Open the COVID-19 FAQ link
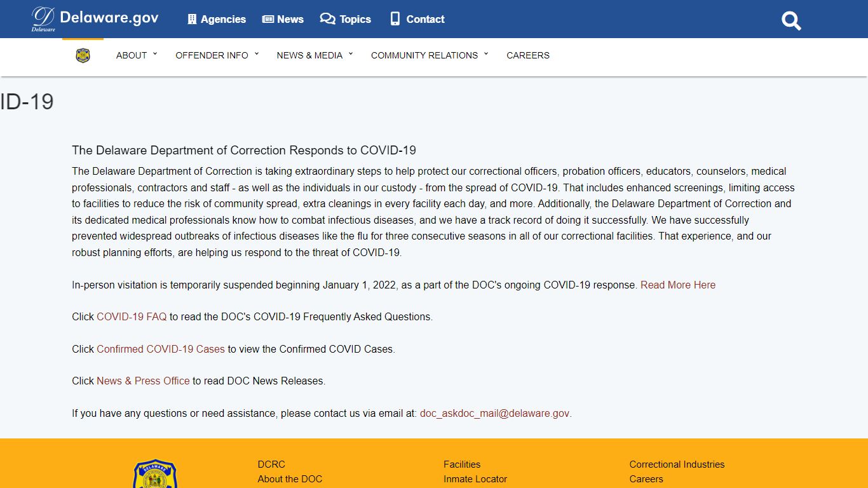 (x=132, y=316)
